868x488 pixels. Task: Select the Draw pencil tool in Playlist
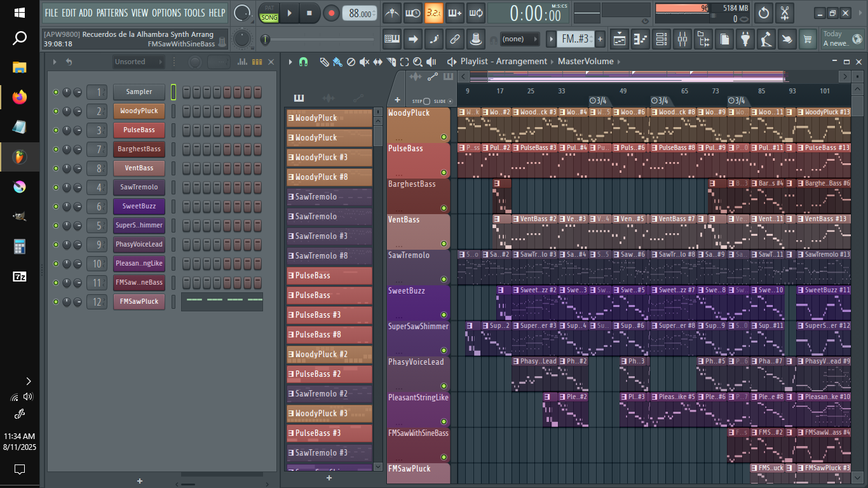324,62
